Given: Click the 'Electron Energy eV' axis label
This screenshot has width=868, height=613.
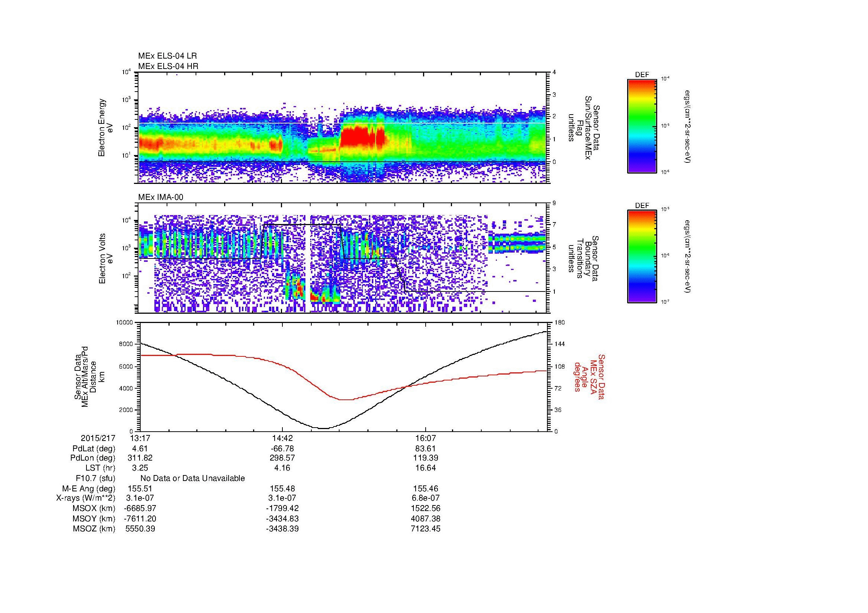Looking at the screenshot, I should 105,128.
